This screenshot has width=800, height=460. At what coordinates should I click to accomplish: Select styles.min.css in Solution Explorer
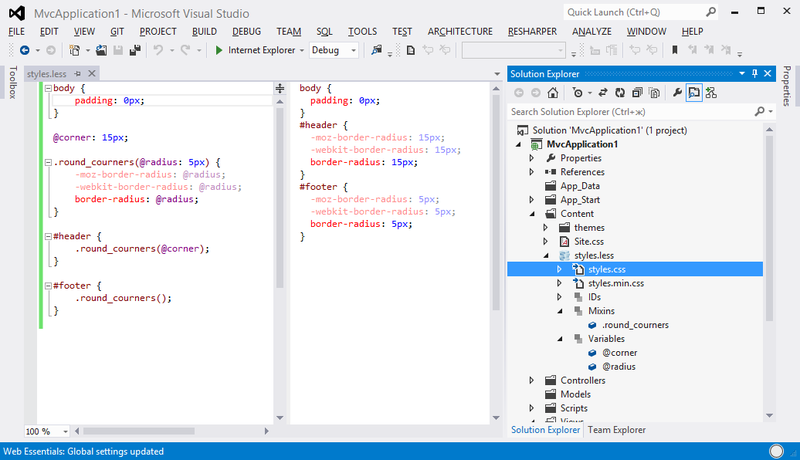click(x=616, y=283)
